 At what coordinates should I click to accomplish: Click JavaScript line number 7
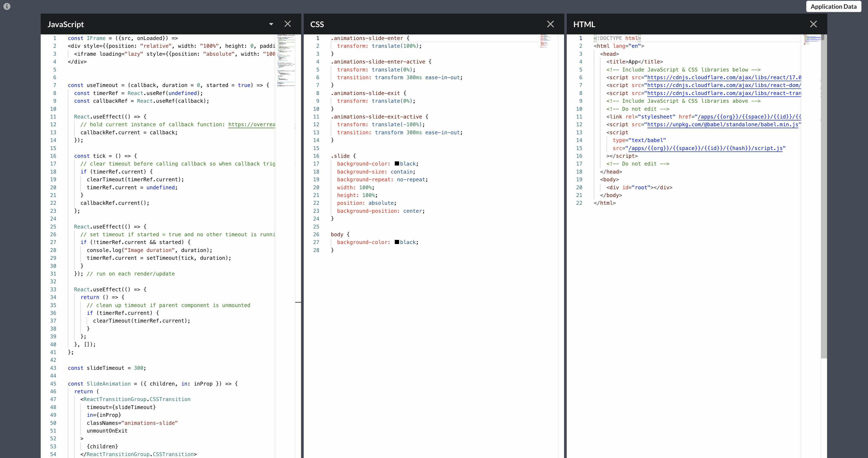[x=54, y=85]
